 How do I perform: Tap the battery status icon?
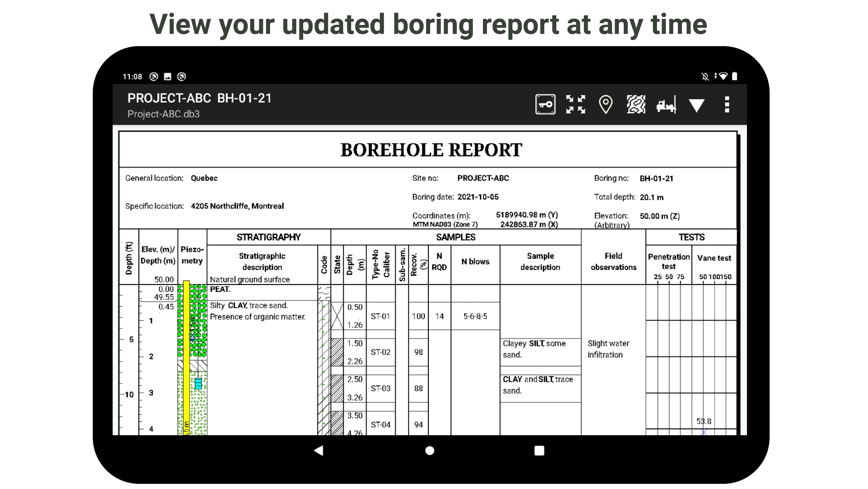tap(734, 76)
